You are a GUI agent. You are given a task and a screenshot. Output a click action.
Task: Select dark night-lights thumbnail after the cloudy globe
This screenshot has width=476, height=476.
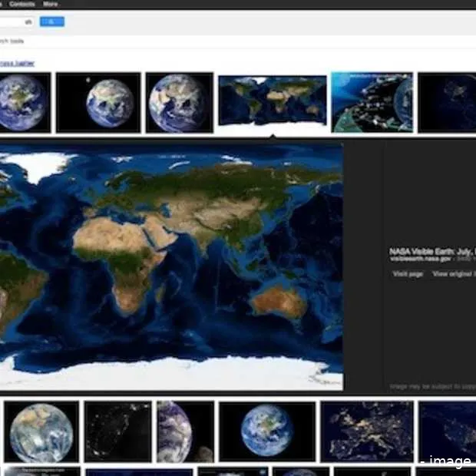click(x=118, y=431)
